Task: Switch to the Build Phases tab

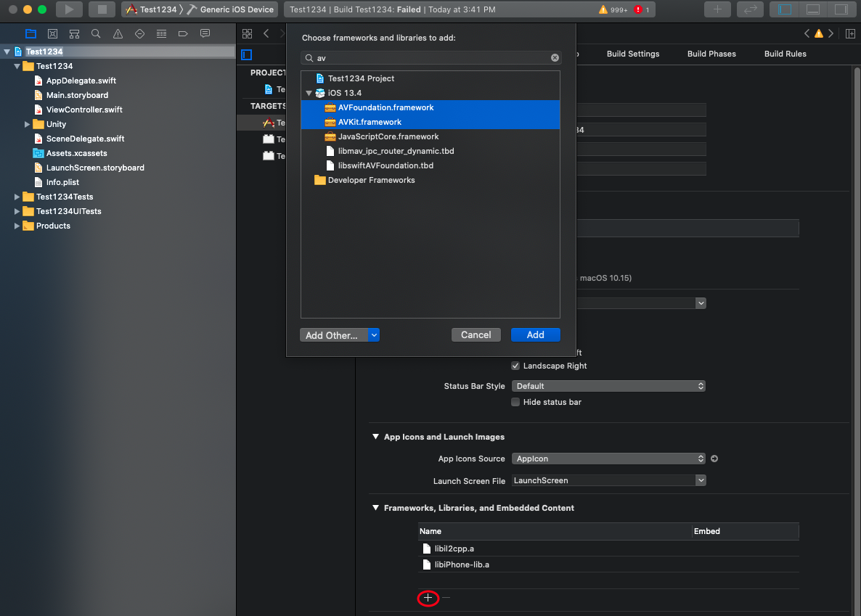Action: (711, 54)
